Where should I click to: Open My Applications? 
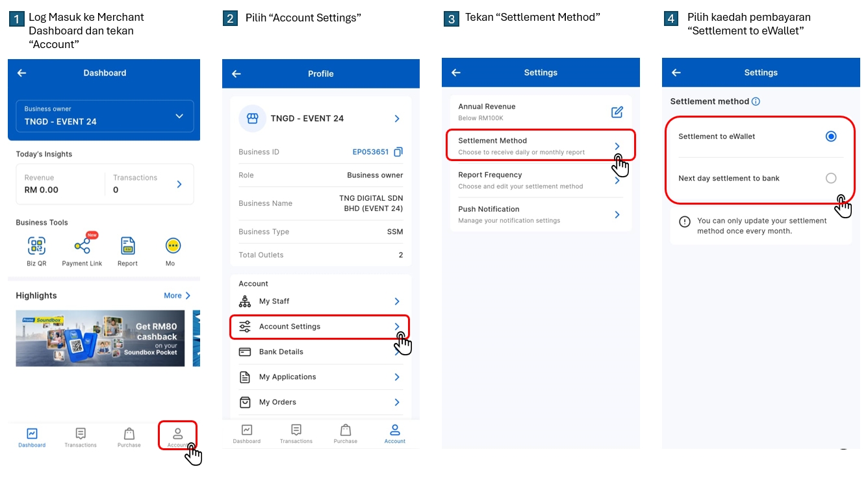[321, 377]
